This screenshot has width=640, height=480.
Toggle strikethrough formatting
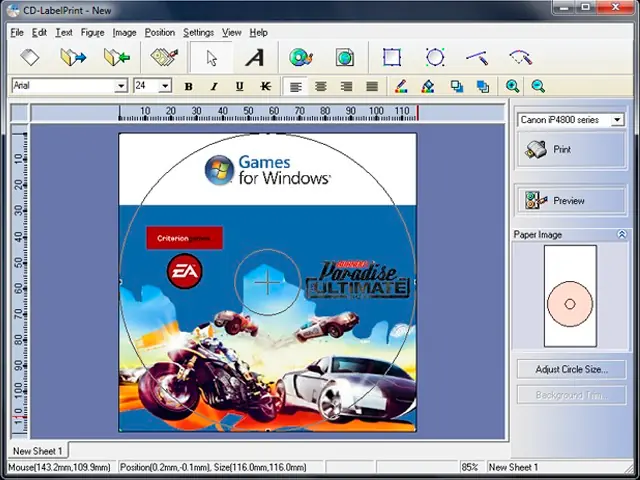tap(265, 86)
